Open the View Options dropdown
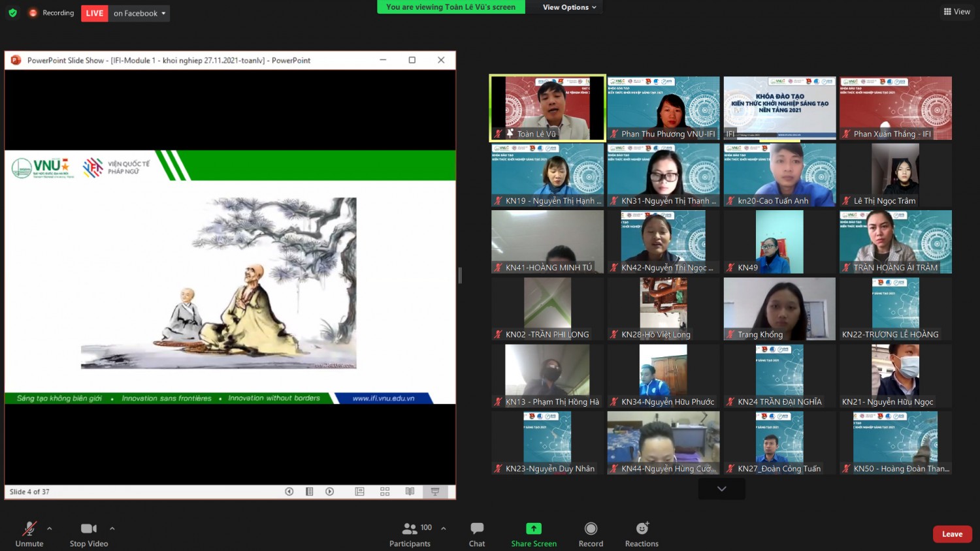Viewport: 980px width, 551px height. pyautogui.click(x=569, y=7)
